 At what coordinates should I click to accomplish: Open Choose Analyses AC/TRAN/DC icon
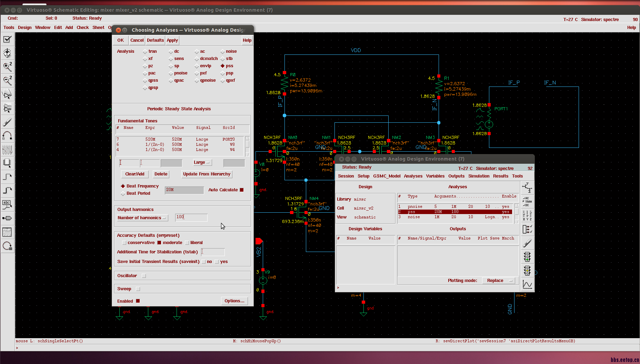[527, 202]
